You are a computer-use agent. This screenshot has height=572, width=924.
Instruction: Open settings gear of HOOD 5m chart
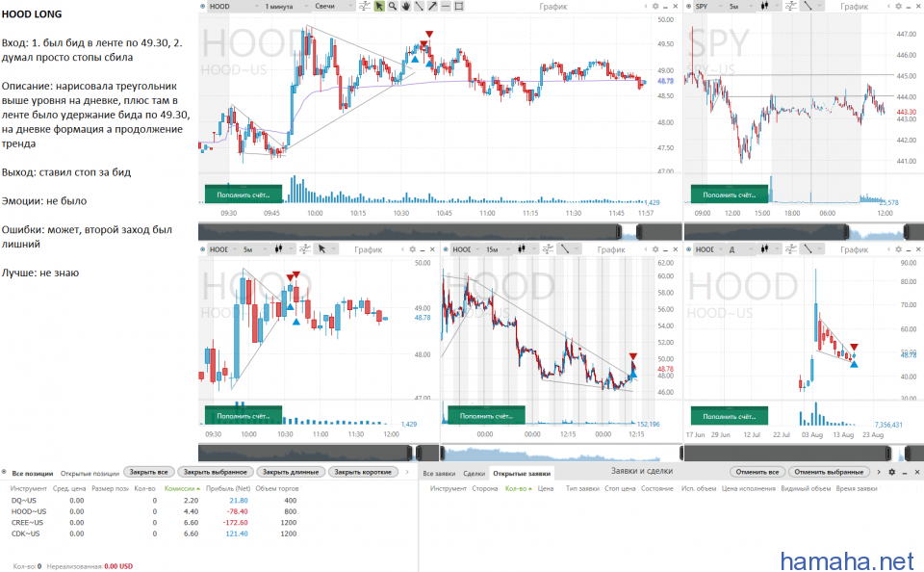[x=413, y=249]
